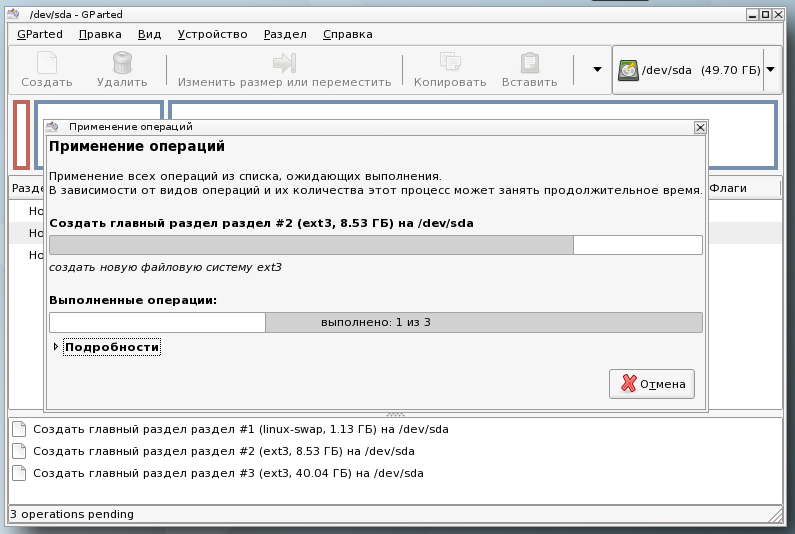Screen dimensions: 795x534
Task: Click the Вставить clipboard icon
Action: [x=529, y=63]
